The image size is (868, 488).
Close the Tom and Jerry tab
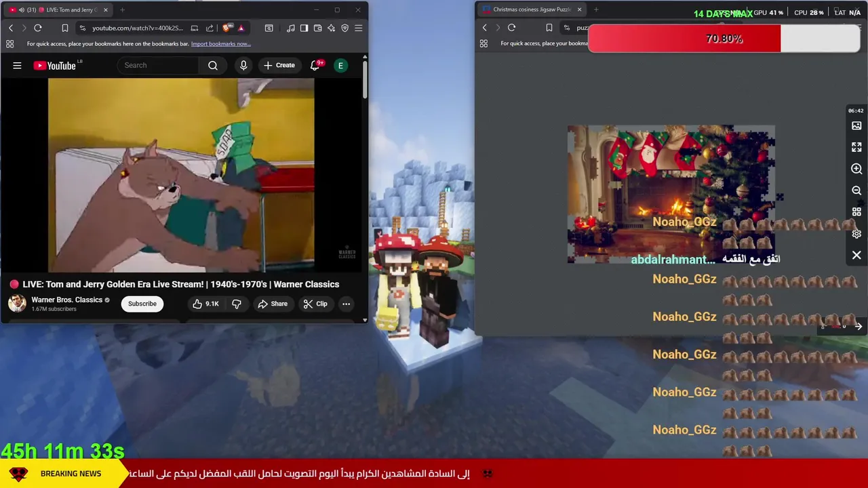click(106, 10)
